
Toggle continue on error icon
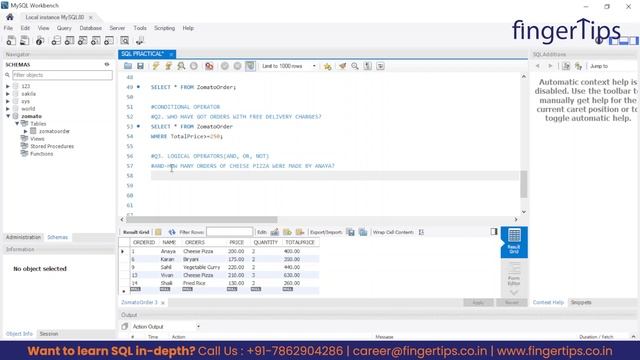coord(209,66)
